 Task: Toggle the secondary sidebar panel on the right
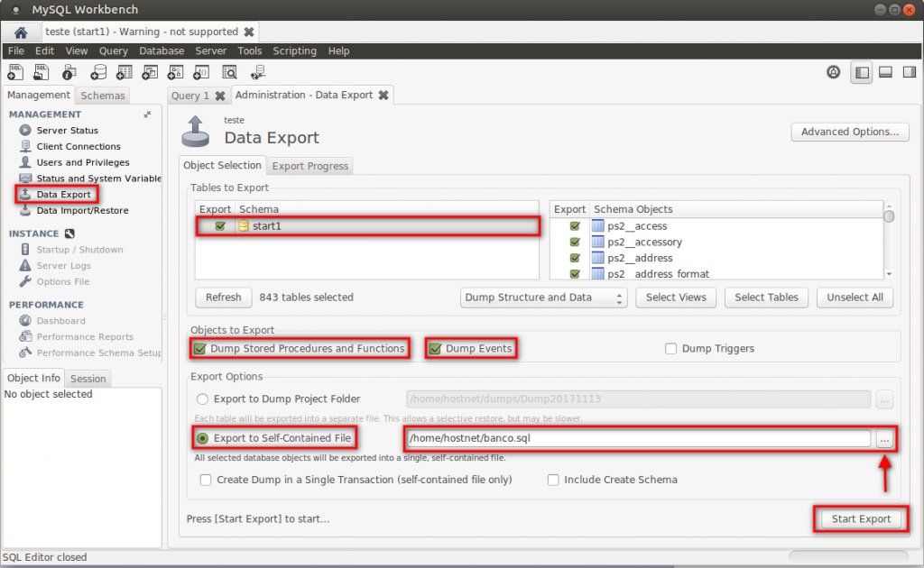910,72
